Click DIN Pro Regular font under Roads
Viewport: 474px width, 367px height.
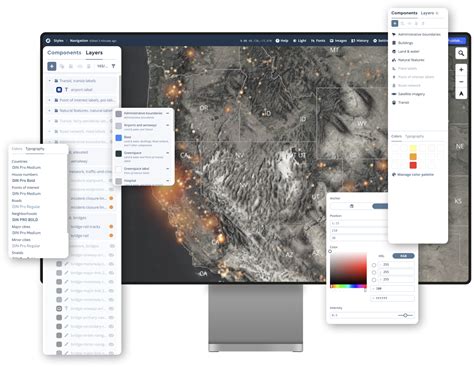coord(26,207)
